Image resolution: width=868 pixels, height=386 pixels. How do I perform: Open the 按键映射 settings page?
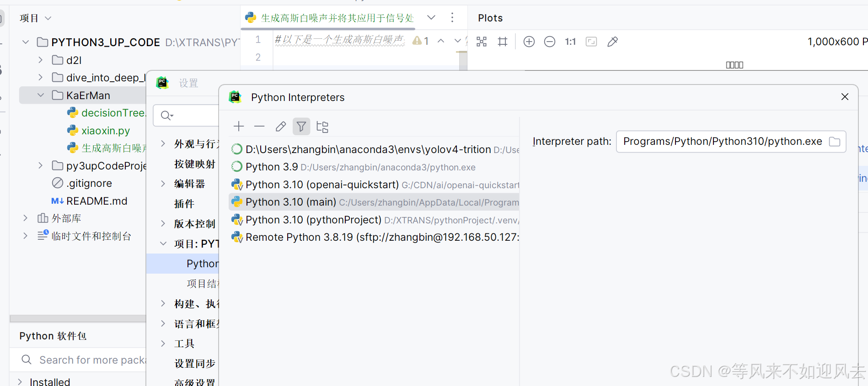pyautogui.click(x=195, y=164)
